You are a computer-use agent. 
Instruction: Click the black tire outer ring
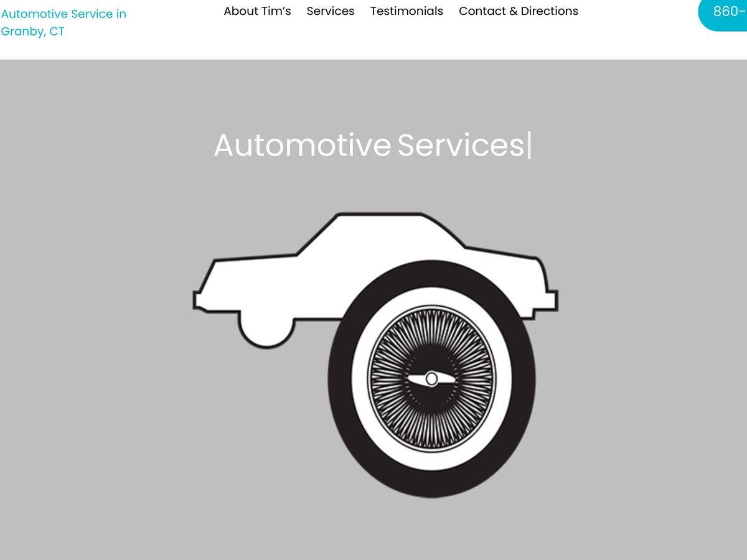click(x=340, y=380)
